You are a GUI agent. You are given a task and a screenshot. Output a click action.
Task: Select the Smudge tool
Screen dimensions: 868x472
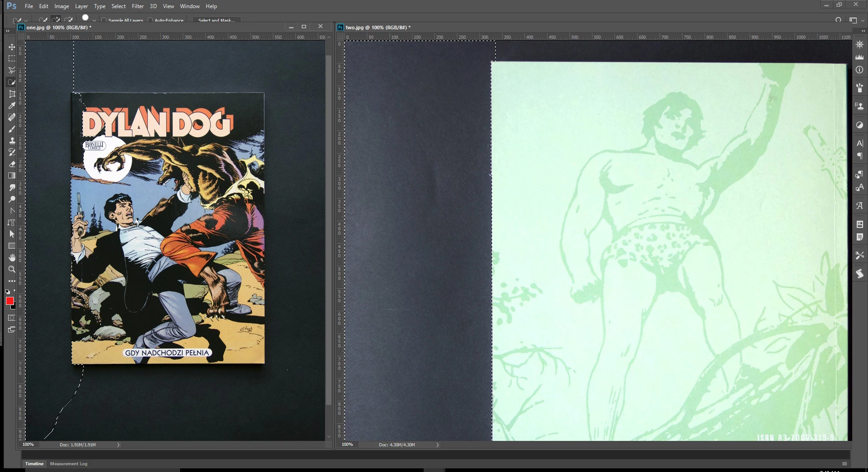[x=12, y=187]
